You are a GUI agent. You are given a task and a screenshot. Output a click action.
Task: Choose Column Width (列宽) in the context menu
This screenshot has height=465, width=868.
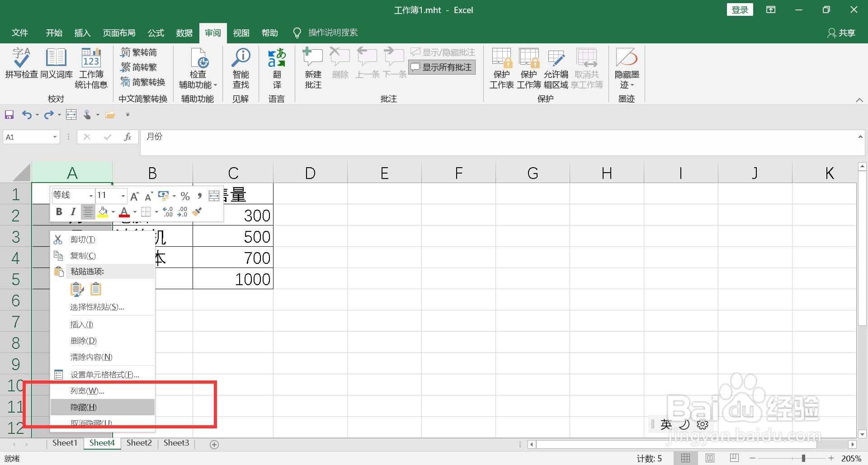pos(103,391)
